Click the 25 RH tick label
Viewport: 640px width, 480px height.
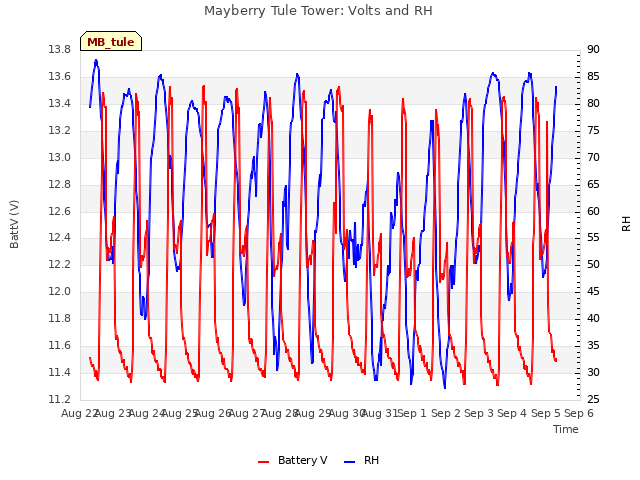(593, 399)
